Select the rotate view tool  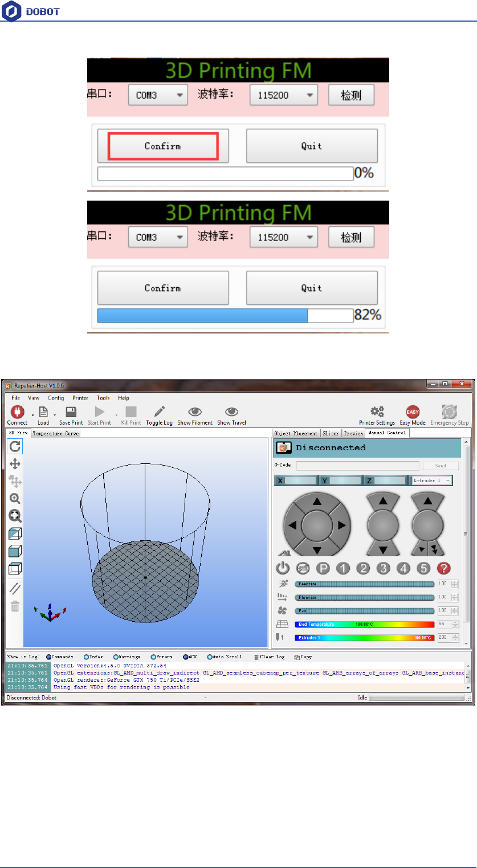click(15, 446)
